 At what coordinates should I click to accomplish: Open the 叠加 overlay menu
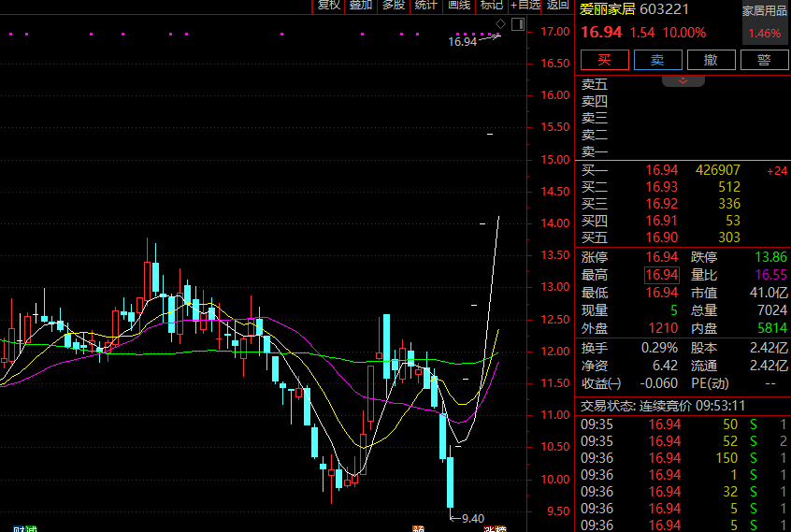click(x=361, y=5)
